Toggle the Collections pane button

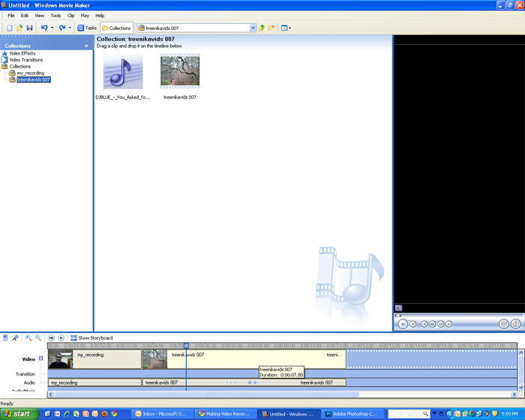[x=117, y=28]
